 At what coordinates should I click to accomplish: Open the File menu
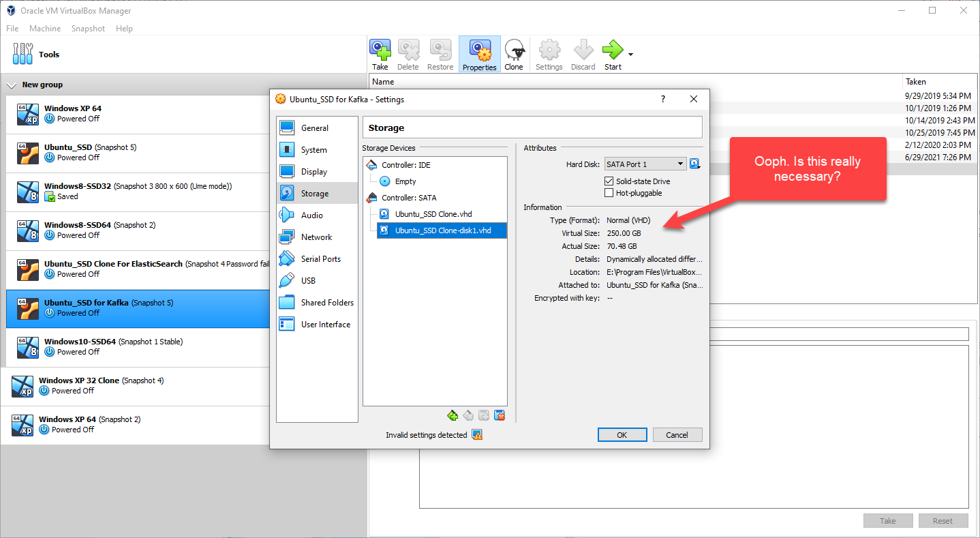pyautogui.click(x=12, y=29)
